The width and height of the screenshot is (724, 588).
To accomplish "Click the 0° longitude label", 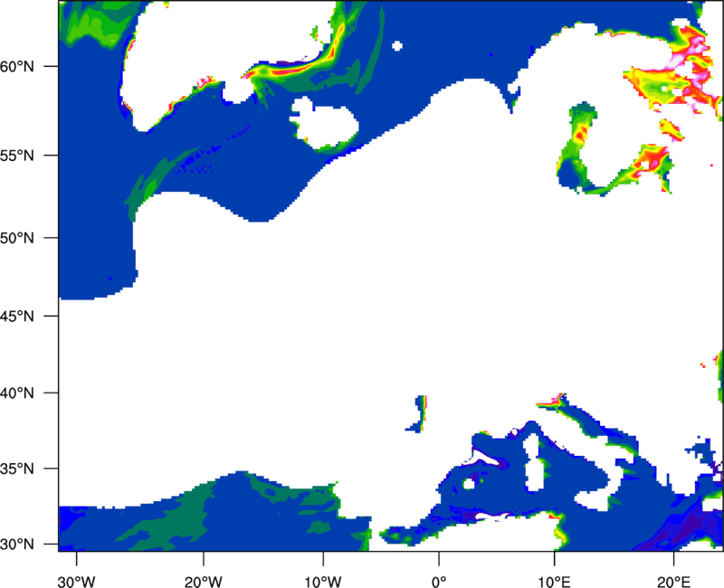I will point(439,582).
